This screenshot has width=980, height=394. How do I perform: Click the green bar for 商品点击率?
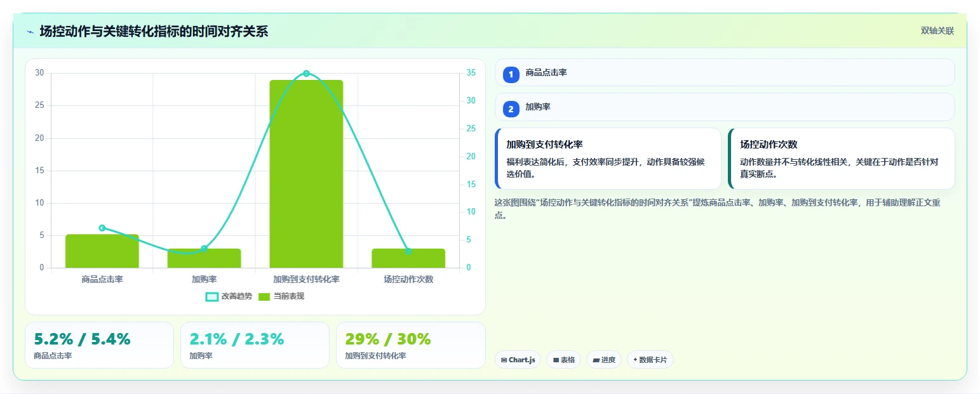coord(102,251)
